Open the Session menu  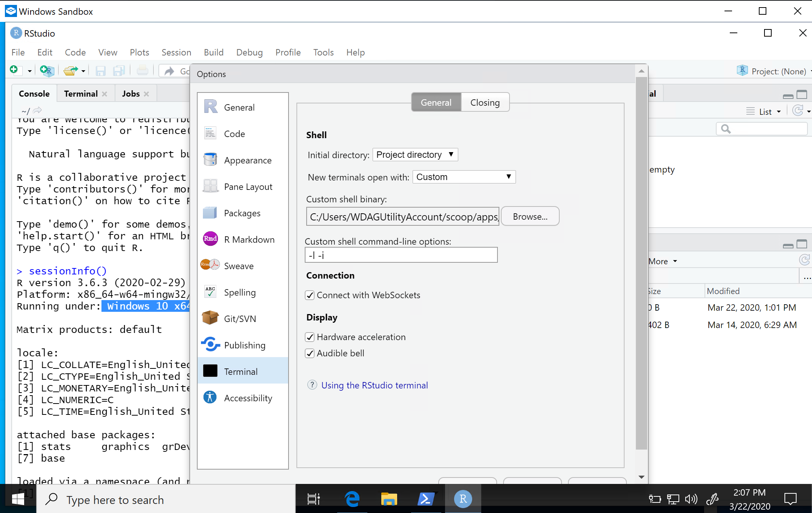(176, 52)
